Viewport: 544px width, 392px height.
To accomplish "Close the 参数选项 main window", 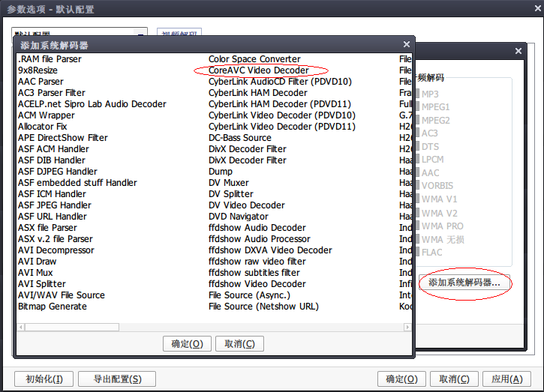I will click(x=538, y=8).
